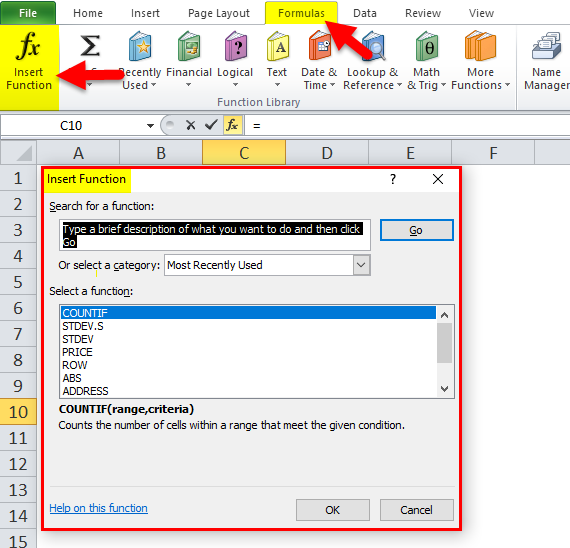
Task: Click the formula bar Cancel X icon
Action: point(190,125)
